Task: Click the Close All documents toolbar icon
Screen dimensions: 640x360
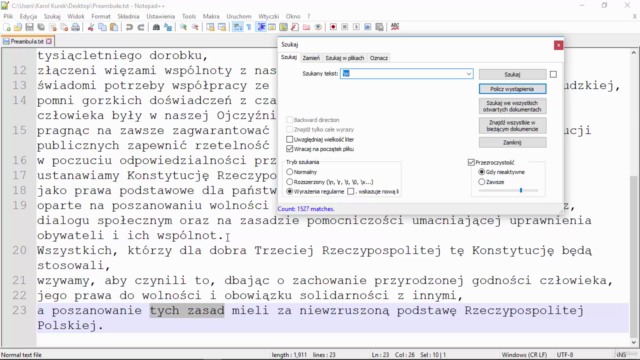Action: click(64, 27)
